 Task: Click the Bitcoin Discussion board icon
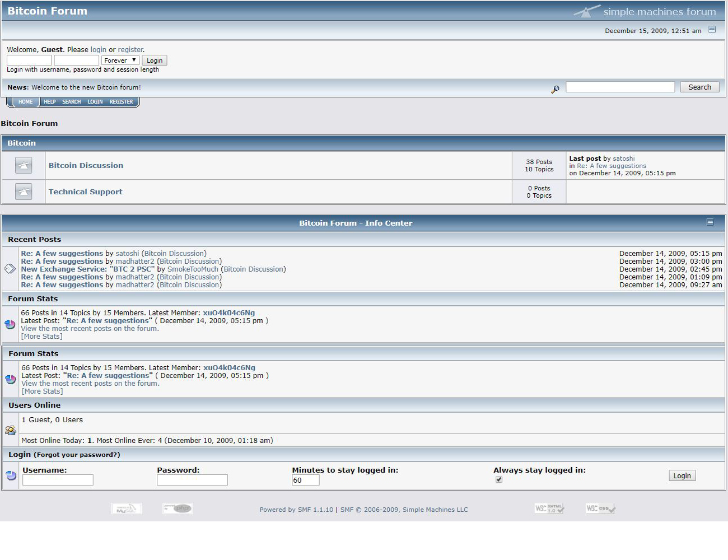24,165
